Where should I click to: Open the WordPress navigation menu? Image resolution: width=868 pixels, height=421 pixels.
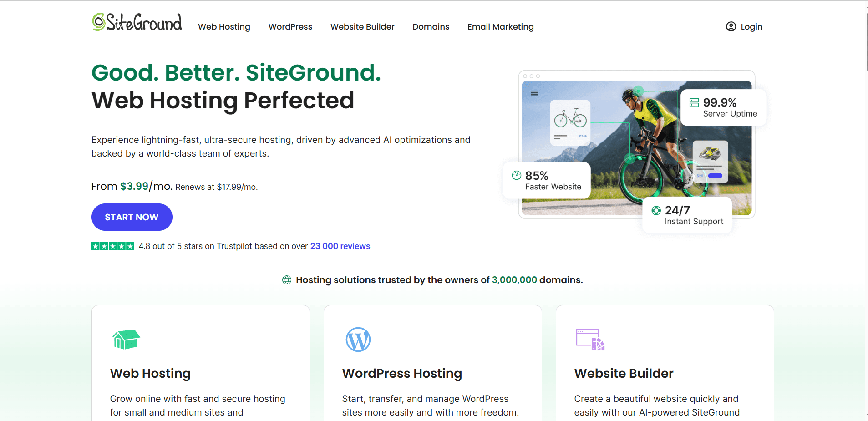point(290,27)
